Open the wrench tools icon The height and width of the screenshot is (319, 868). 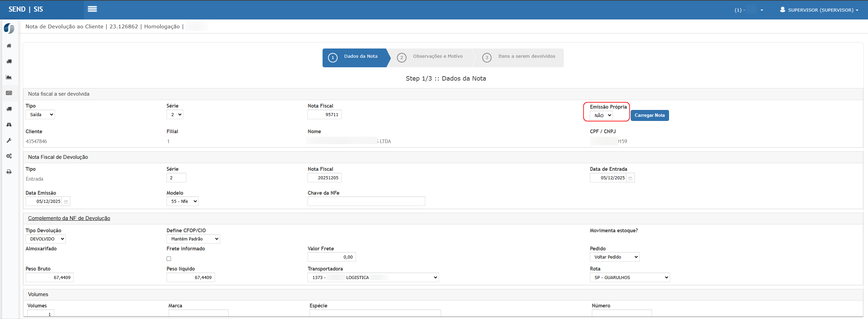tap(9, 140)
